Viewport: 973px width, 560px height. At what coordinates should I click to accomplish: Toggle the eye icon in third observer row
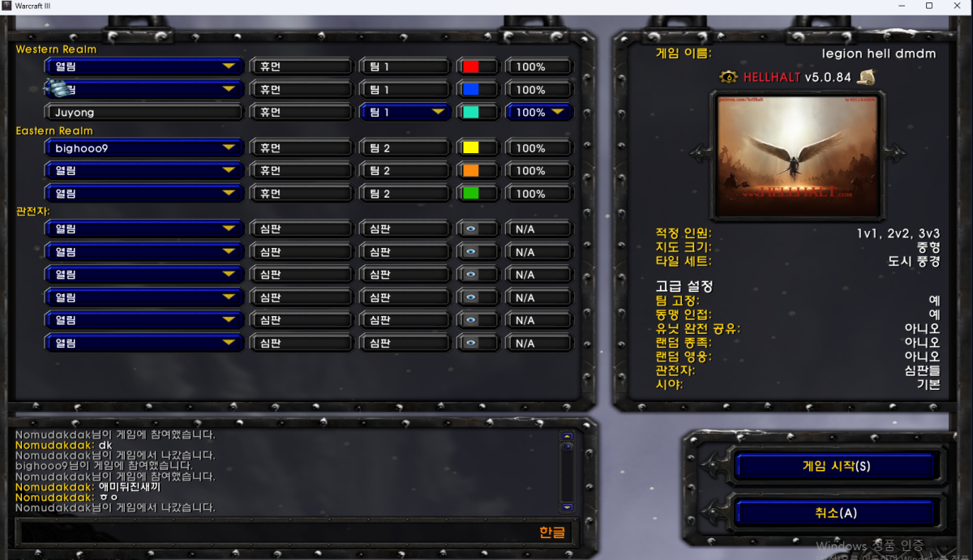[x=470, y=275]
